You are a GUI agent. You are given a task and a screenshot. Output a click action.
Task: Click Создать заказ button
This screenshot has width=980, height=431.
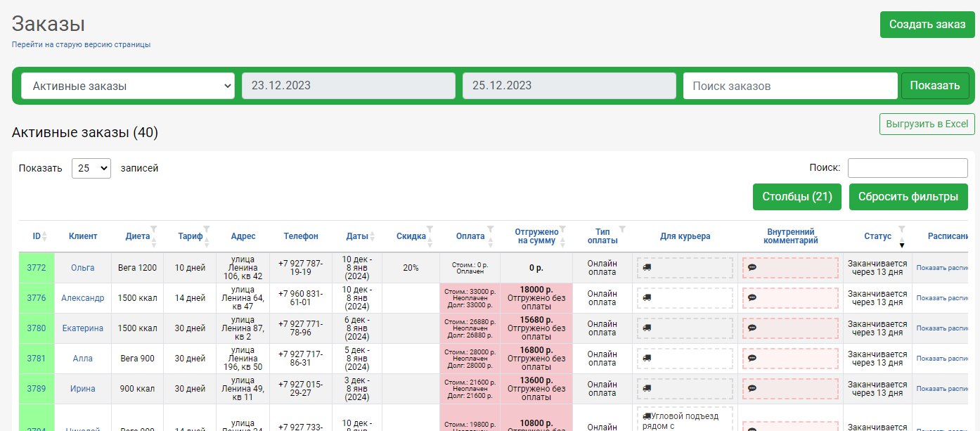click(927, 25)
